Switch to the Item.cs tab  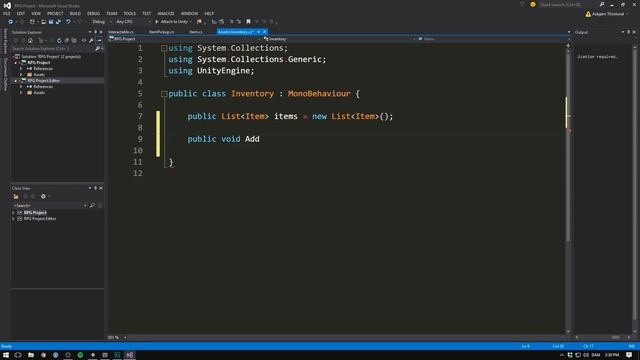click(196, 32)
